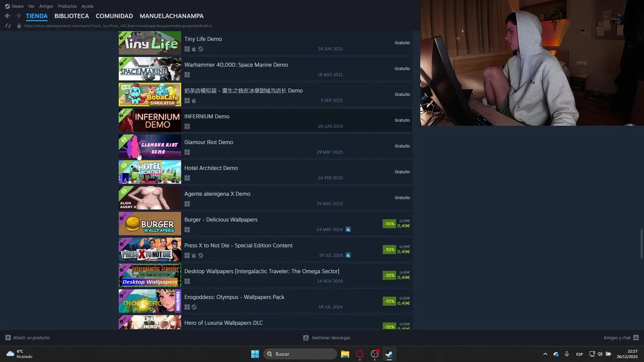The height and width of the screenshot is (362, 644).
Task: Select Burger - Delicious Wallpapers title
Action: click(x=221, y=220)
